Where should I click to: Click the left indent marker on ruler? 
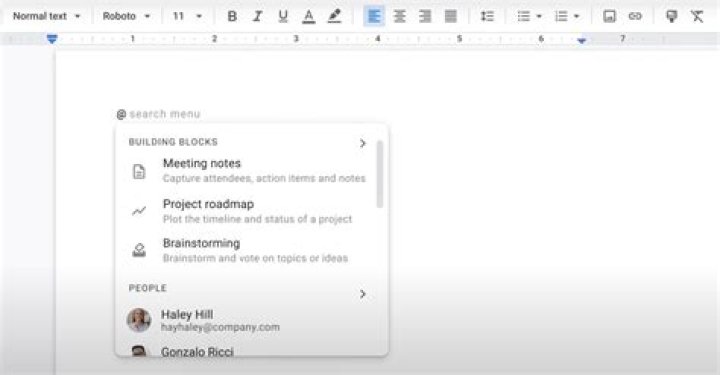coord(52,39)
